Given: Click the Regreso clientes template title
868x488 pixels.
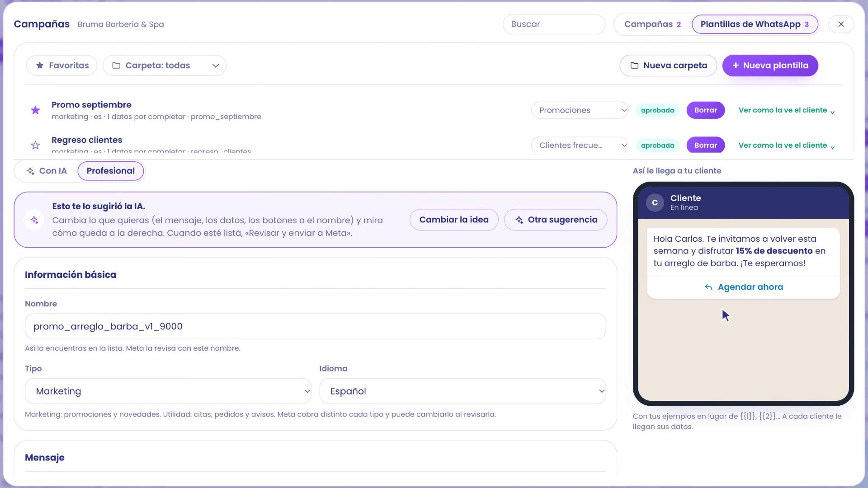Looking at the screenshot, I should [x=87, y=140].
